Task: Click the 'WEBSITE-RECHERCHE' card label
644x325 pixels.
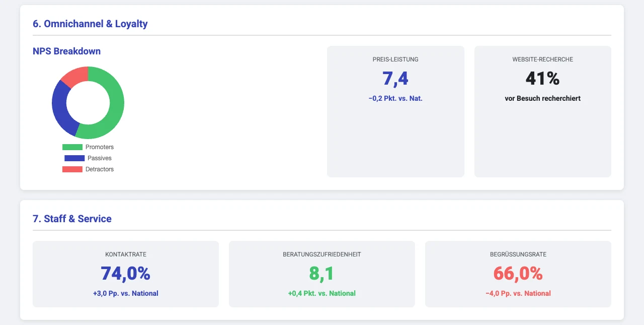Action: pos(543,59)
